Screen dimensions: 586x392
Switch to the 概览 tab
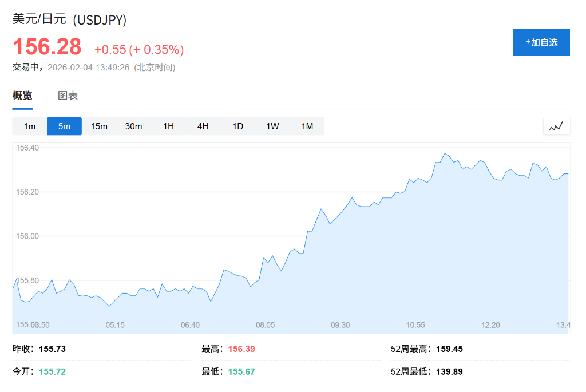coord(21,95)
